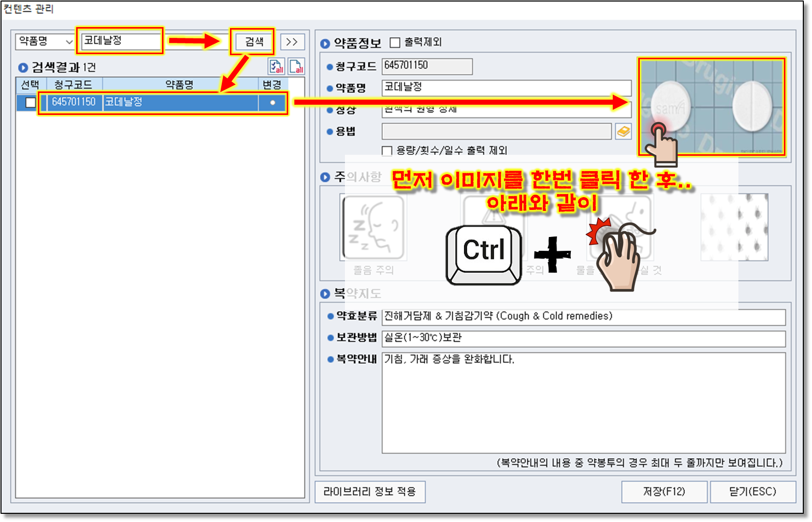Viewport: 812px width, 522px height.
Task: Select the drowsiness caution (졸음 주의) icon
Action: click(373, 228)
